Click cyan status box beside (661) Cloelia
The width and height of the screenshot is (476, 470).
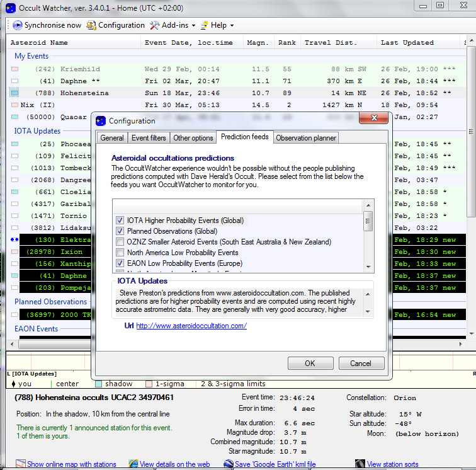coord(14,192)
